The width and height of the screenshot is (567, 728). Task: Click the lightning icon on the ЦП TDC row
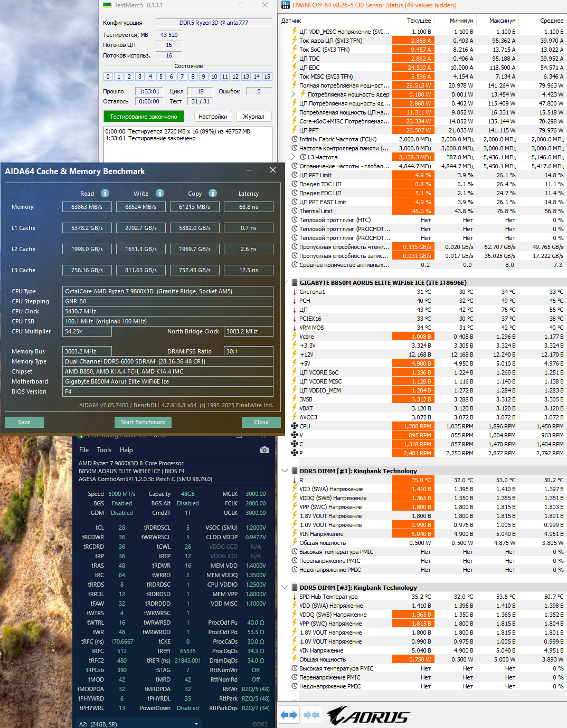point(295,59)
